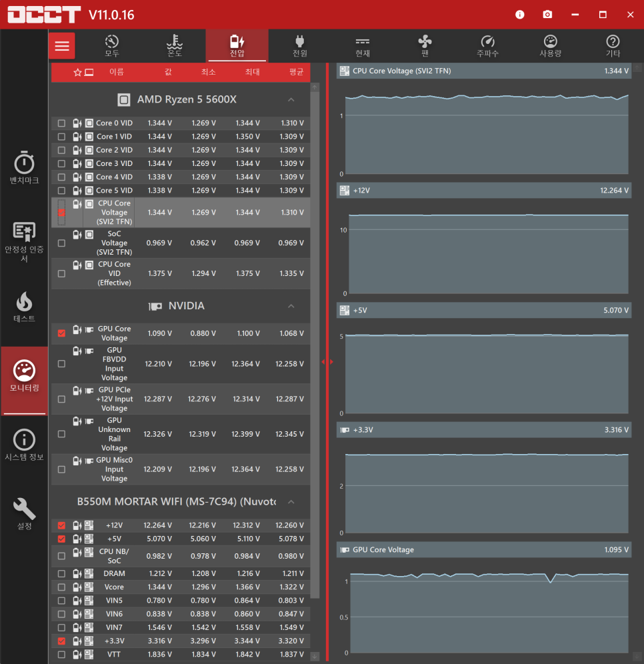Click the sensor list scroll up arrow
Image resolution: width=644 pixels, height=664 pixels.
click(315, 87)
